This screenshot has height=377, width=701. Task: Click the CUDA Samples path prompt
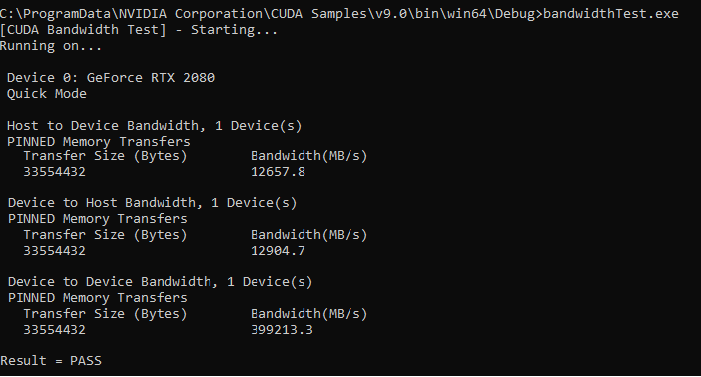[271, 14]
